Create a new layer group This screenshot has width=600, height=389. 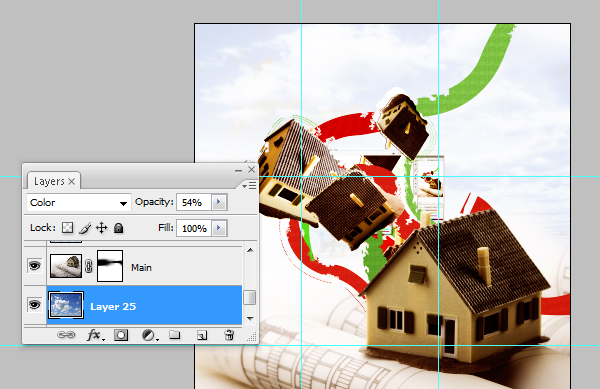tap(175, 335)
